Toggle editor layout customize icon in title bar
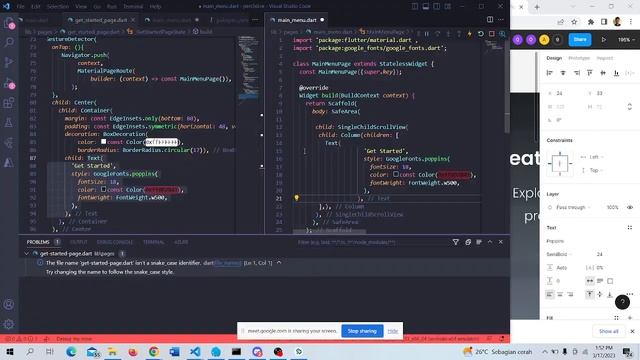Screen dimensions: 640x360 click(x=448, y=7)
